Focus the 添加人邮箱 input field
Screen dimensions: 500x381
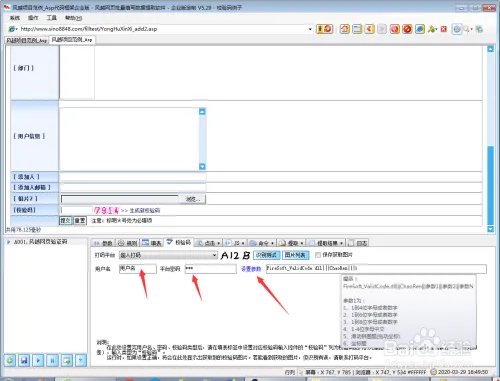(133, 188)
